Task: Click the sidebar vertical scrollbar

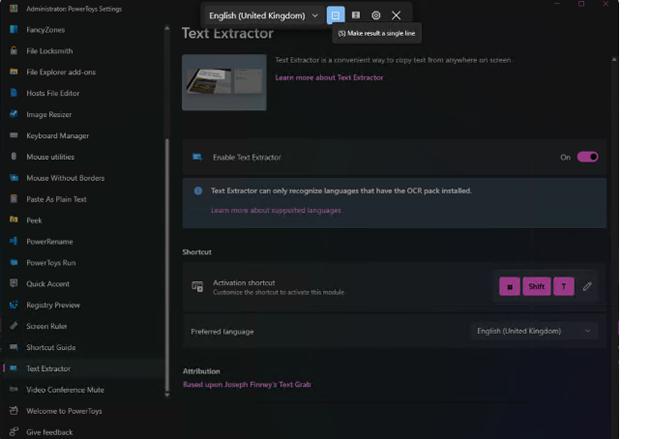Action: tap(167, 240)
